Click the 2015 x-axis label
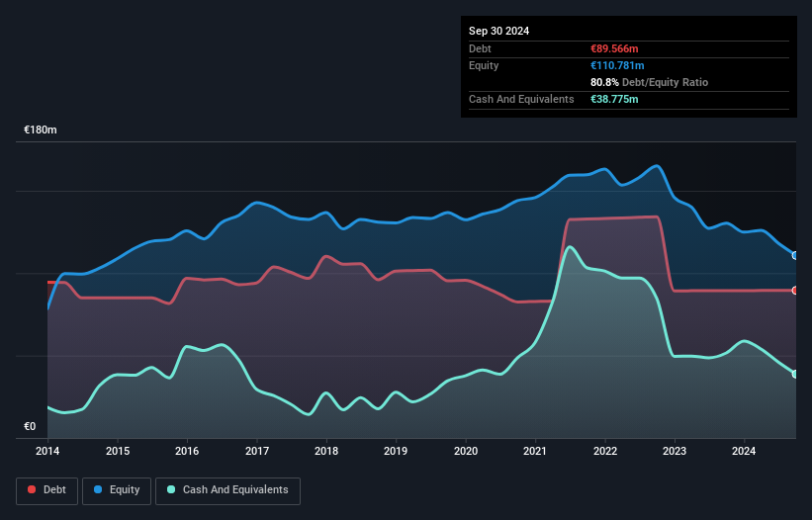Screen dimensions: 812x520 pyautogui.click(x=118, y=451)
